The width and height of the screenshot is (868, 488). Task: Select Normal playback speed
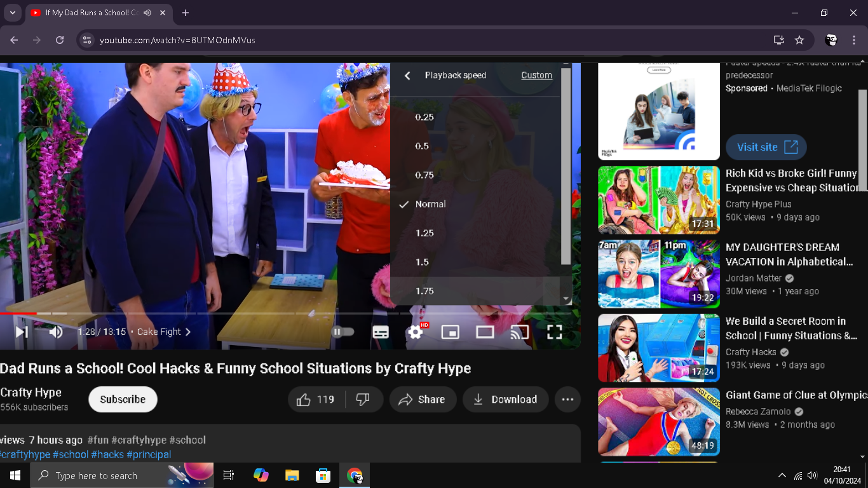(x=476, y=204)
